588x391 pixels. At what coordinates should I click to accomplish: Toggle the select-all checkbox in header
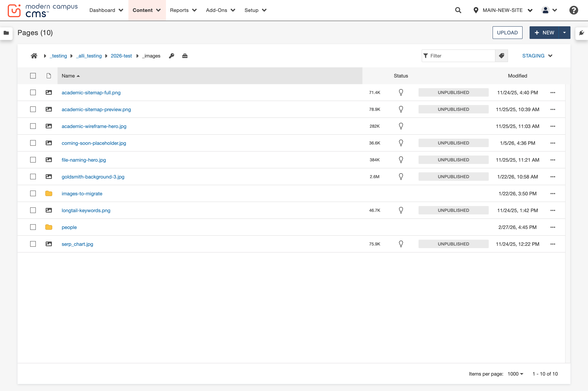click(33, 76)
